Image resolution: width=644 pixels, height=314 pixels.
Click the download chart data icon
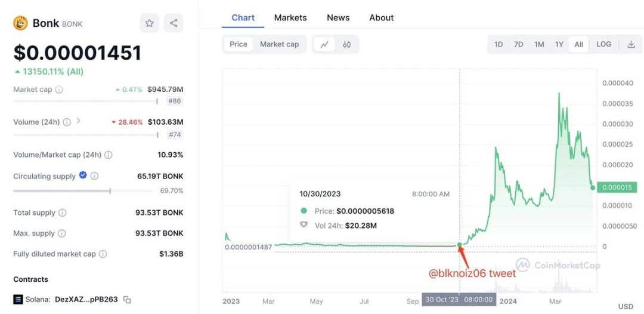631,44
